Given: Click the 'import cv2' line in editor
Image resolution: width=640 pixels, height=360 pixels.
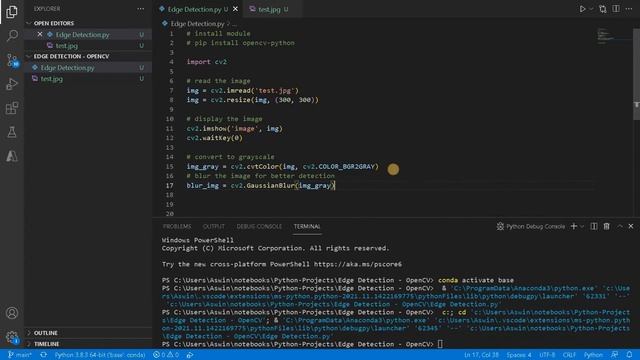Looking at the screenshot, I should [x=207, y=62].
